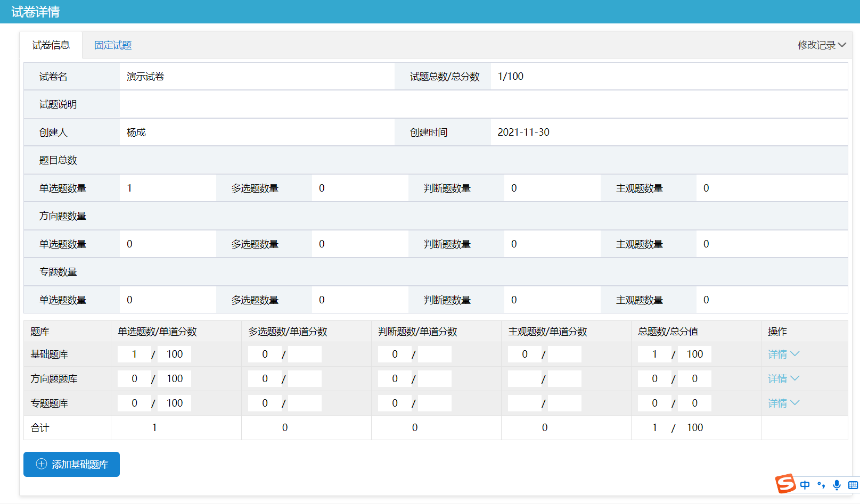The image size is (860, 504).
Task: Click 基础题库 主观题数 count field
Action: 525,354
